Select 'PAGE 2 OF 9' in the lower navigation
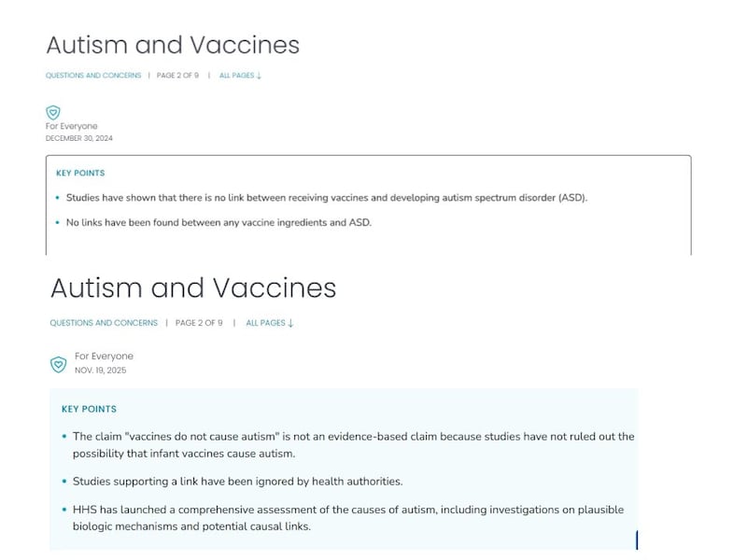This screenshot has width=747, height=560. pyautogui.click(x=196, y=322)
